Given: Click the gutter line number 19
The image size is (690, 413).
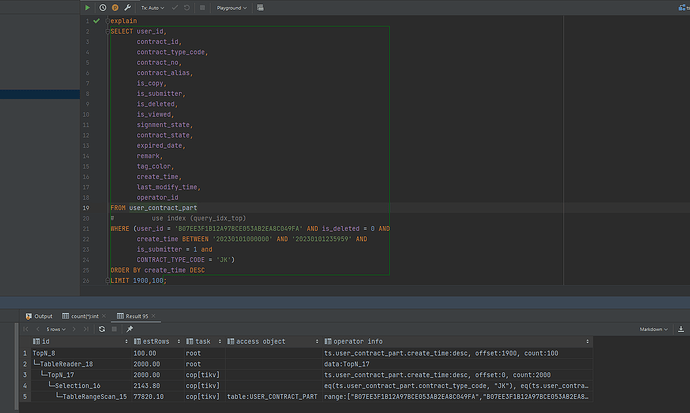Looking at the screenshot, I should [x=86, y=208].
